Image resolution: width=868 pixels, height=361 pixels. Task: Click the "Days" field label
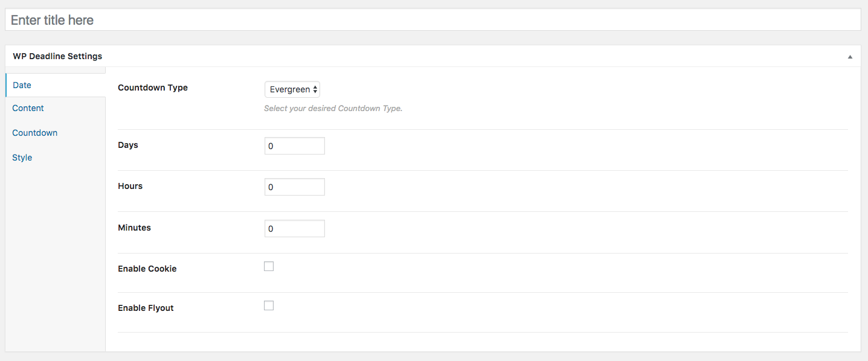tap(128, 145)
